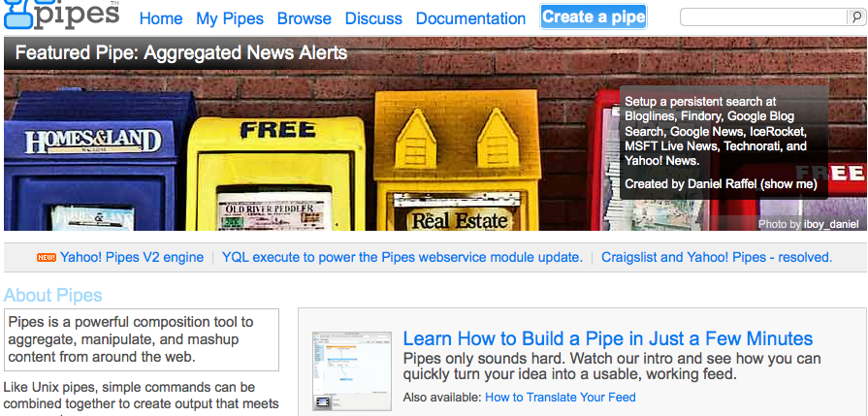Open Craigslist and Yahoo! Pipes resolved link

(x=717, y=257)
